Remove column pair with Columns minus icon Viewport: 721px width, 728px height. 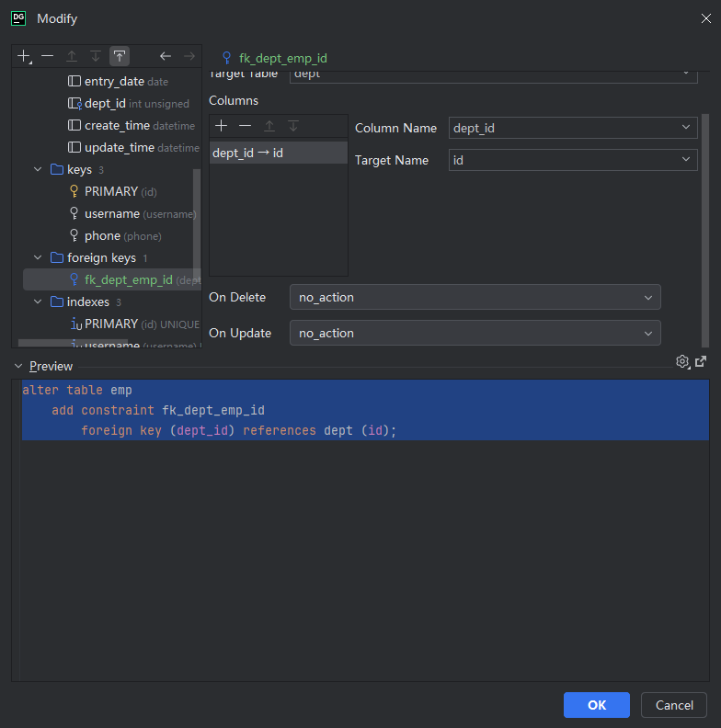click(245, 126)
